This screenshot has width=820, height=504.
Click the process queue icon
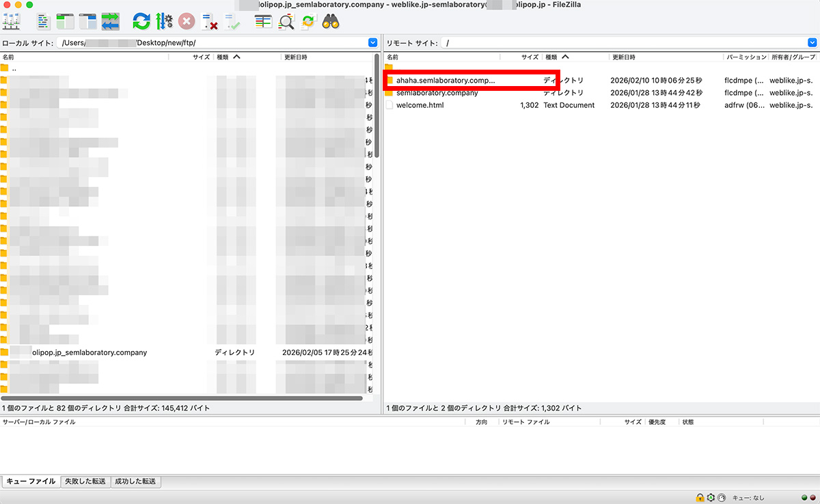pos(164,21)
